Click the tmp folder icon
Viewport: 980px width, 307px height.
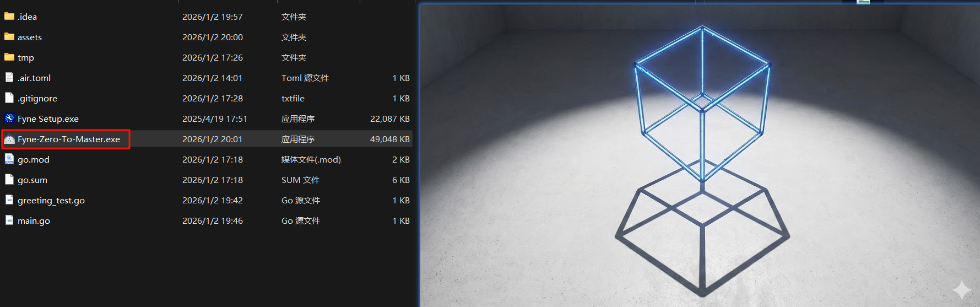tap(9, 57)
